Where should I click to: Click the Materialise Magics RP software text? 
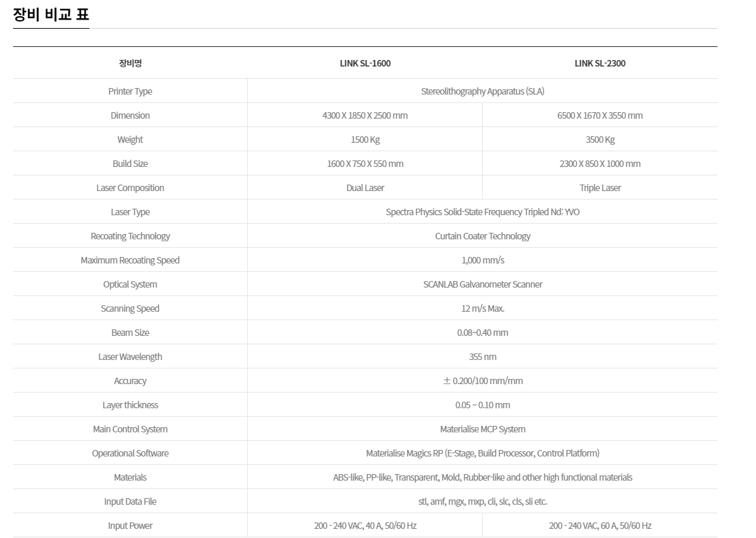click(x=483, y=453)
